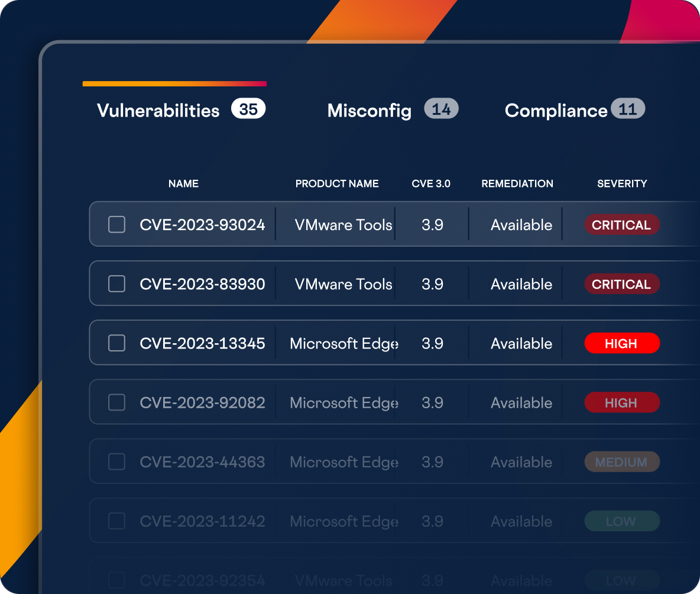Click Available remediation for CVE-2023-92082
700x594 pixels.
(x=521, y=402)
